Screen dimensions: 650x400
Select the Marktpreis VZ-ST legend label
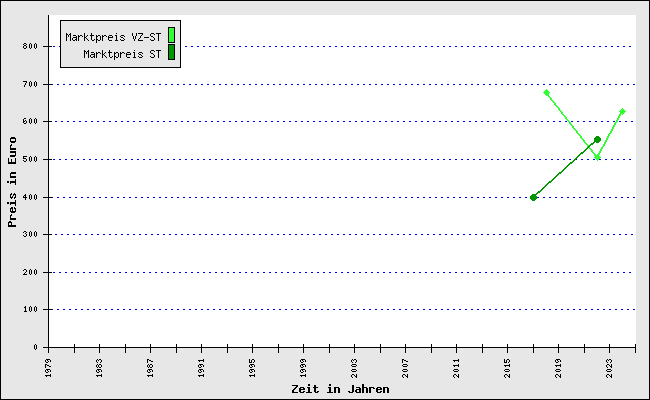tap(113, 37)
